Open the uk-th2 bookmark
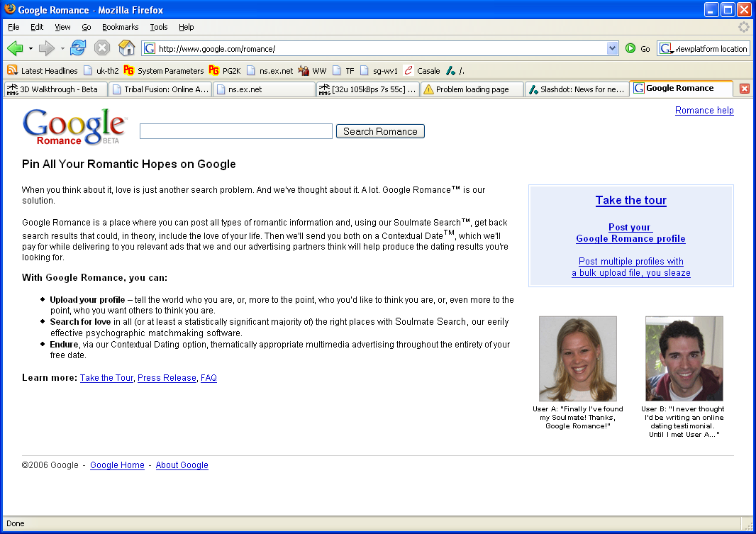Screen dimensions: 756x534 (101, 71)
